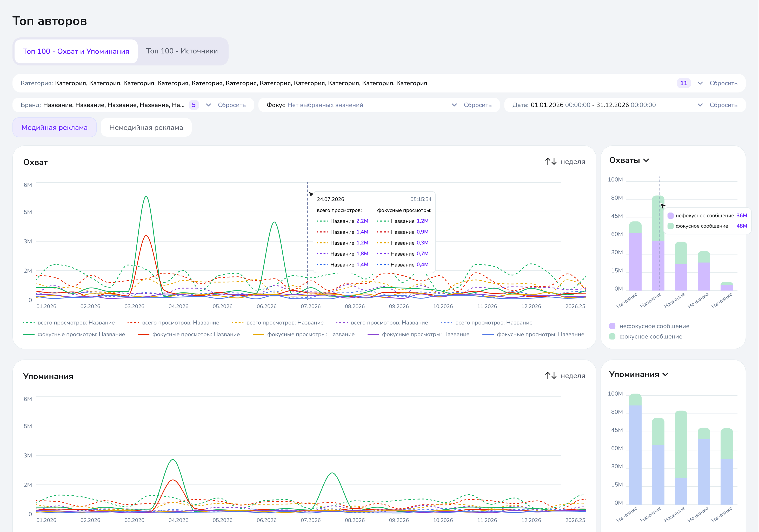Open the Бренд filter dropdown chevron
The height and width of the screenshot is (532, 759).
[x=208, y=105]
